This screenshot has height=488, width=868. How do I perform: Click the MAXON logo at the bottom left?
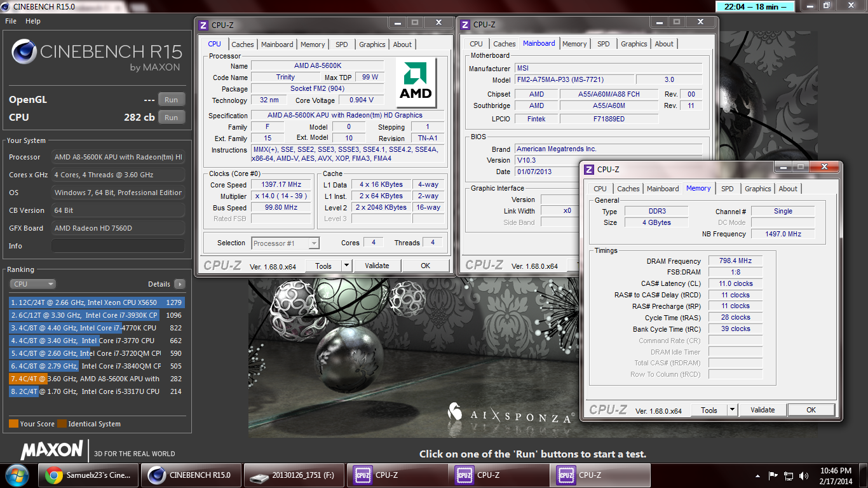coord(52,451)
